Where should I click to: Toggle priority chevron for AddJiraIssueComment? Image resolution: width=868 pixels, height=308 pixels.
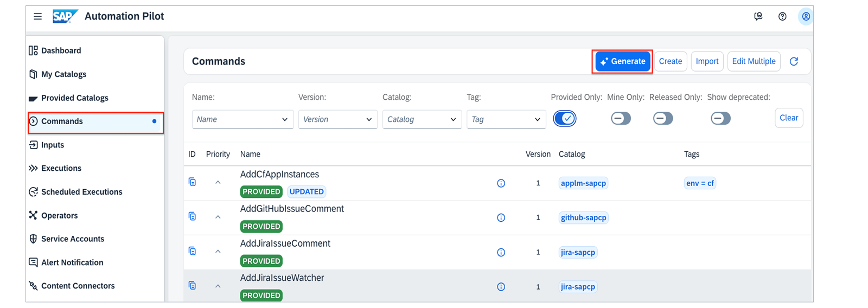click(218, 252)
